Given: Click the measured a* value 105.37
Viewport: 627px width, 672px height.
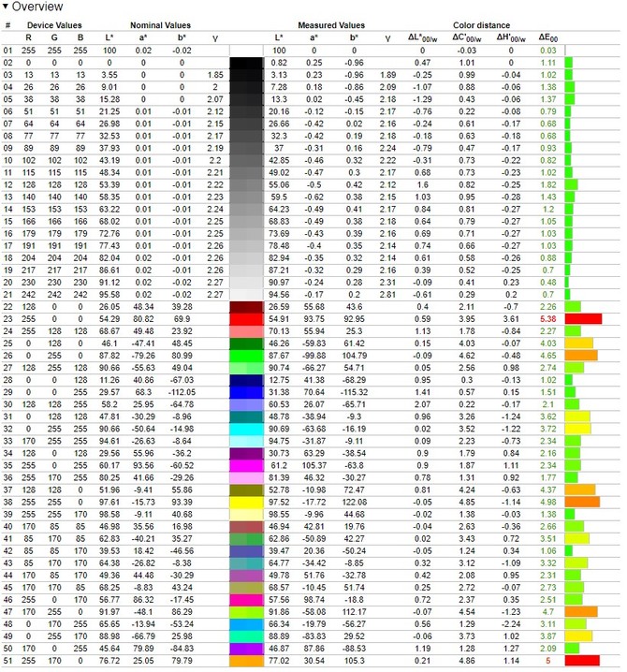Looking at the screenshot, I should tap(314, 466).
